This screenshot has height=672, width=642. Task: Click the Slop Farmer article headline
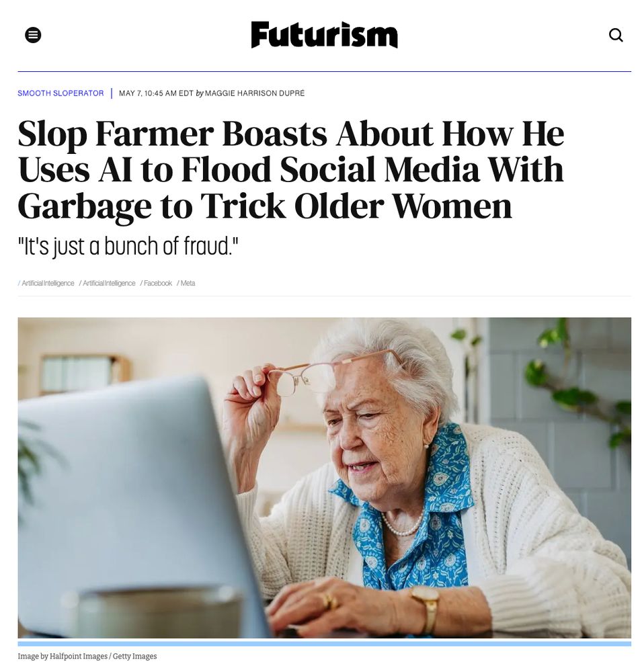click(x=291, y=169)
